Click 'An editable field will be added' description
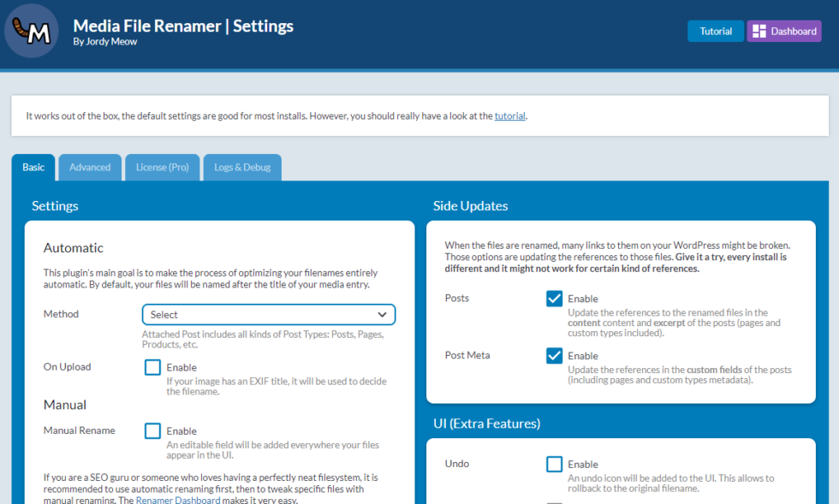 272,450
